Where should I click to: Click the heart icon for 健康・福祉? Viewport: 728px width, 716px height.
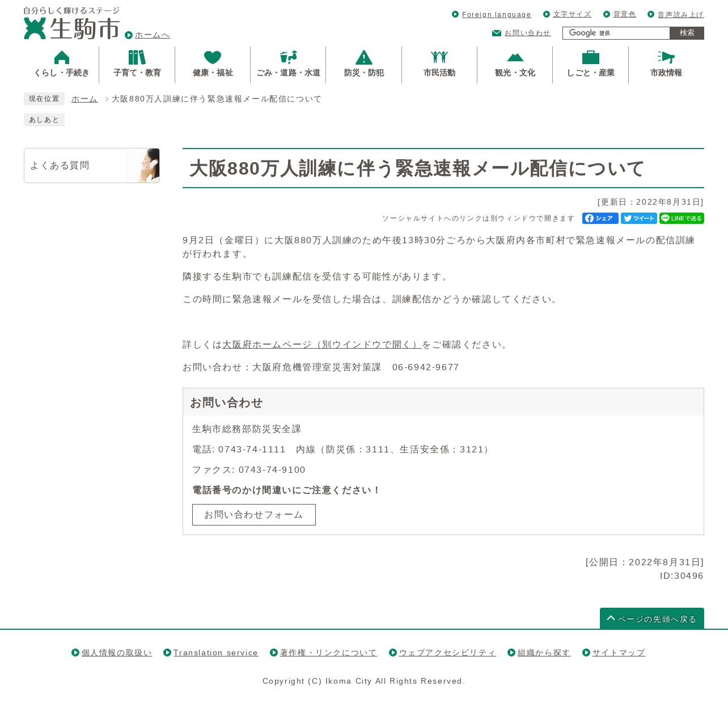[213, 57]
